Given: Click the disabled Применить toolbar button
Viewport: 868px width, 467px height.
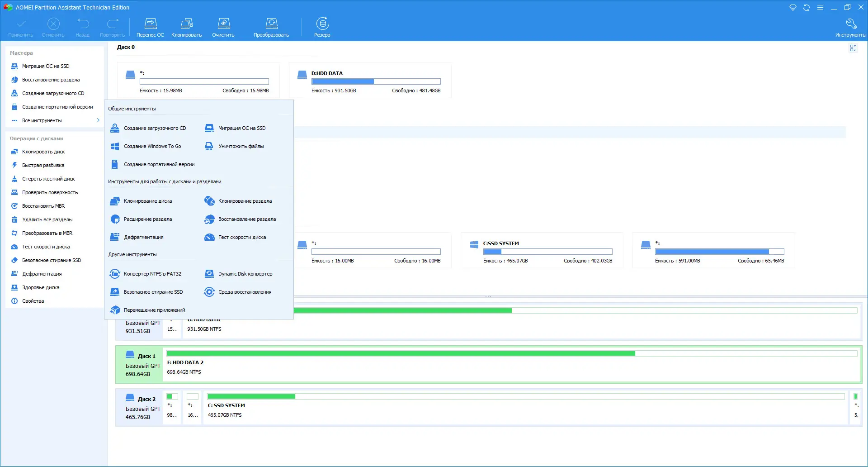Looking at the screenshot, I should 21,28.
